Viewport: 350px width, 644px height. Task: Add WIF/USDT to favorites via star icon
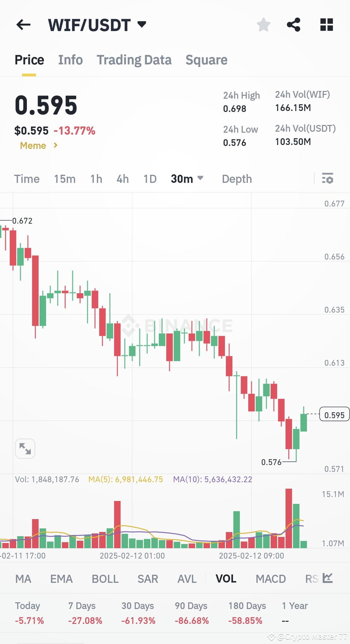(263, 24)
